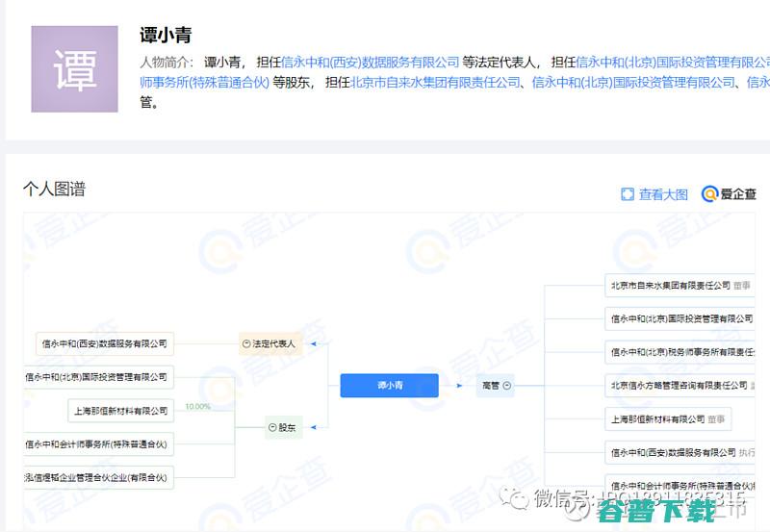Open 信永中和(西安)数据服务有限公司 link in profile intro
This screenshot has height=532, width=770.
[371, 63]
